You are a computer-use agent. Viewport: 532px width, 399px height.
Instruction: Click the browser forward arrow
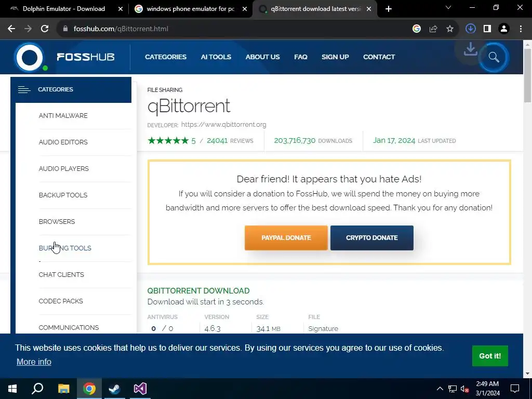(28, 29)
